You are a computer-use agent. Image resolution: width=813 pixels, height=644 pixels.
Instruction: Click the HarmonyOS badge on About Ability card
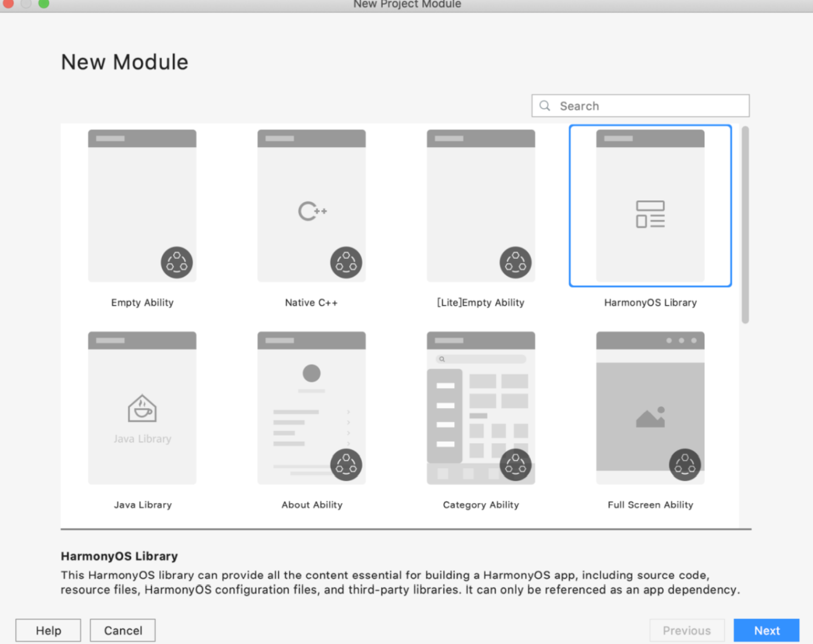346,465
